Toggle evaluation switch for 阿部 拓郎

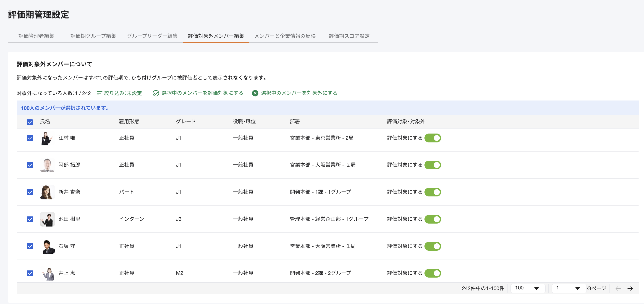(x=433, y=165)
